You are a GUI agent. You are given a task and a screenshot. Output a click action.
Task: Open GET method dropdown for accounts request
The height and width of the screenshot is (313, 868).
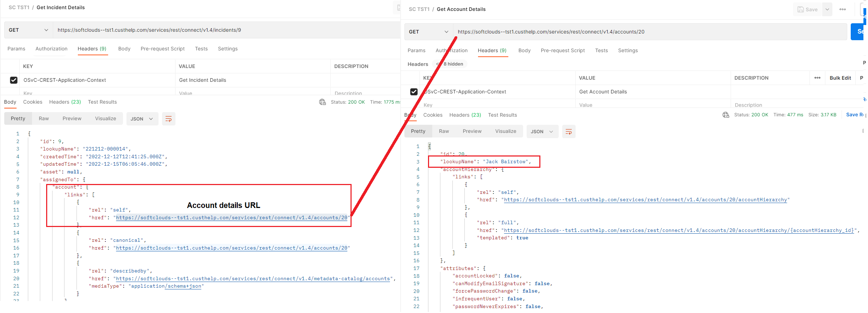428,32
